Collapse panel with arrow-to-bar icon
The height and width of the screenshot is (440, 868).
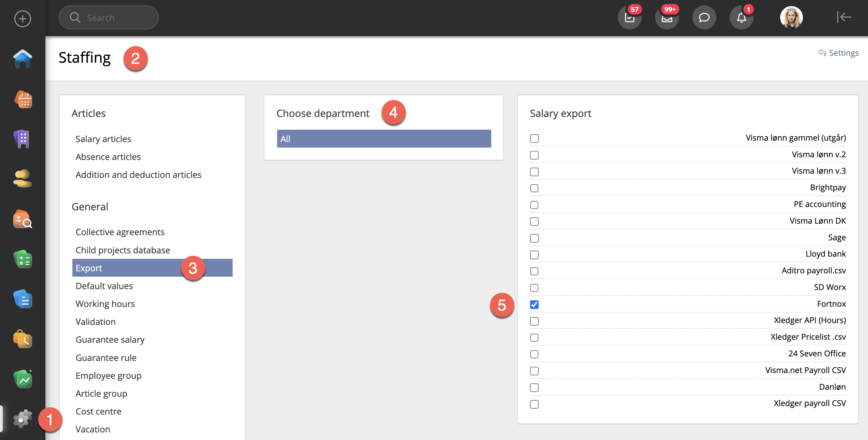point(844,17)
